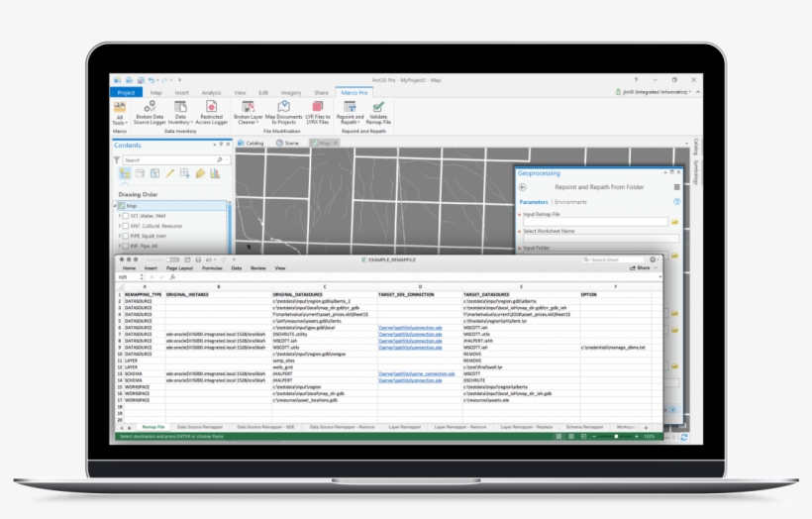
Task: Expand the PIPE_liquid_tiein layer
Action: 120,236
